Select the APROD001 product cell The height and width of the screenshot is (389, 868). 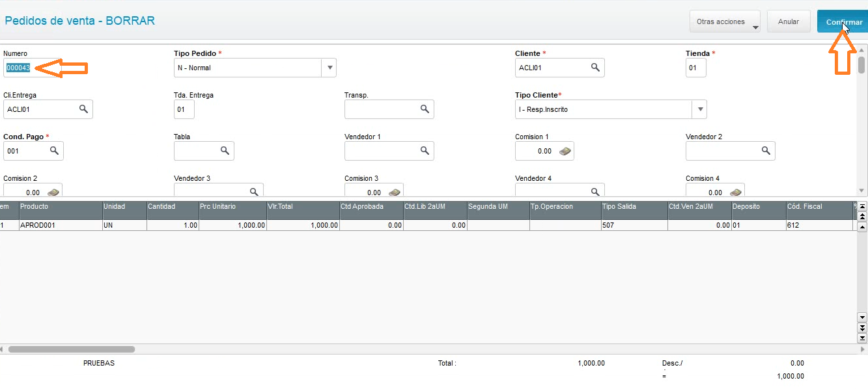[61, 225]
